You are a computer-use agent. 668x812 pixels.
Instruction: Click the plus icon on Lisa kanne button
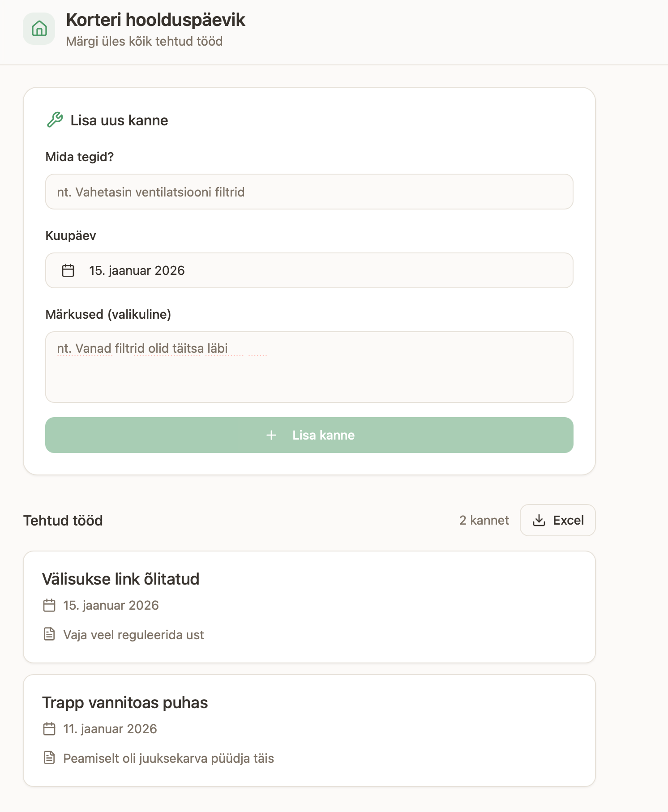(271, 435)
